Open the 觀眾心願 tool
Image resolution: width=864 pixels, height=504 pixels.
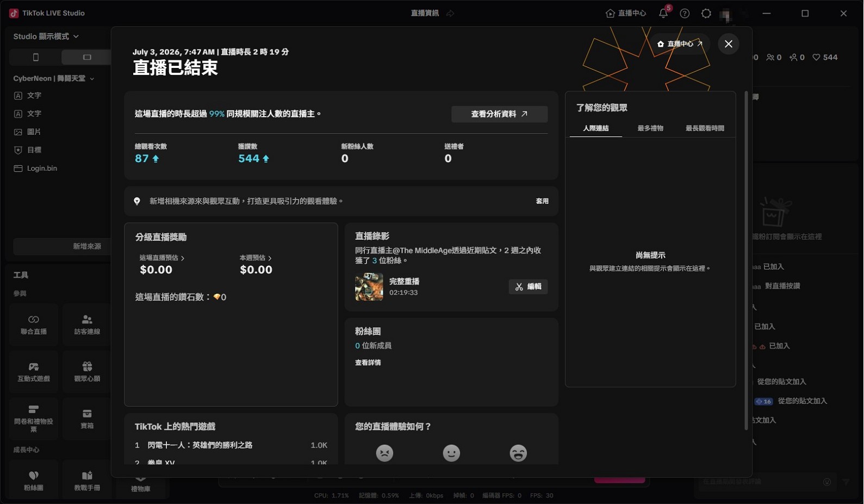tap(87, 372)
